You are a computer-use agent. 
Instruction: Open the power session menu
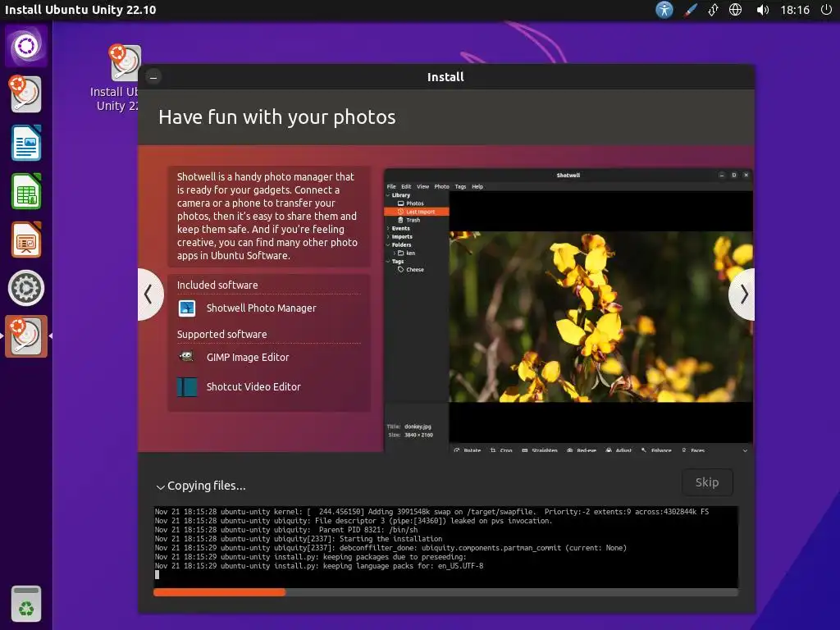(827, 10)
